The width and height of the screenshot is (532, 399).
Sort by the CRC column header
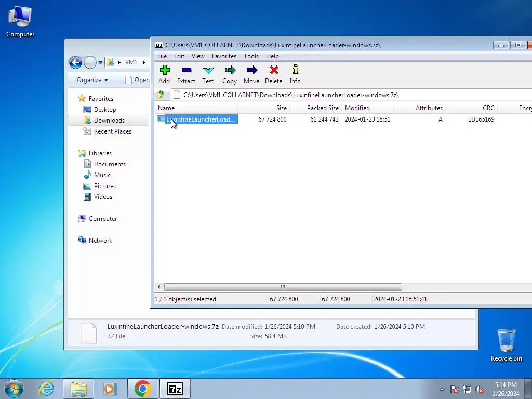click(471, 108)
